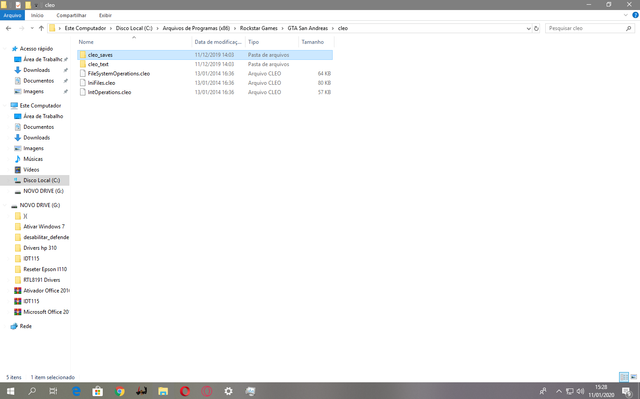
Task: Collapse the Este Computador tree node
Action: point(4,105)
